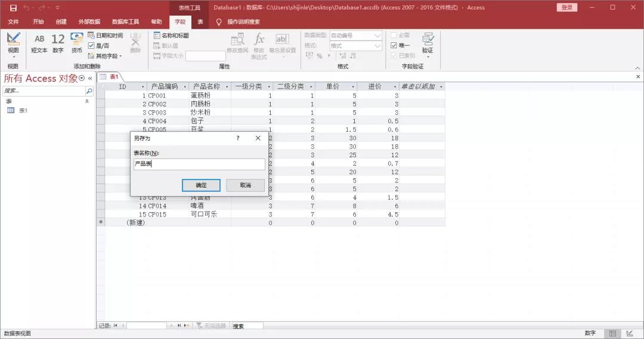Switch to the External Data (外部数据) tab
The height and width of the screenshot is (339, 644).
click(x=89, y=22)
